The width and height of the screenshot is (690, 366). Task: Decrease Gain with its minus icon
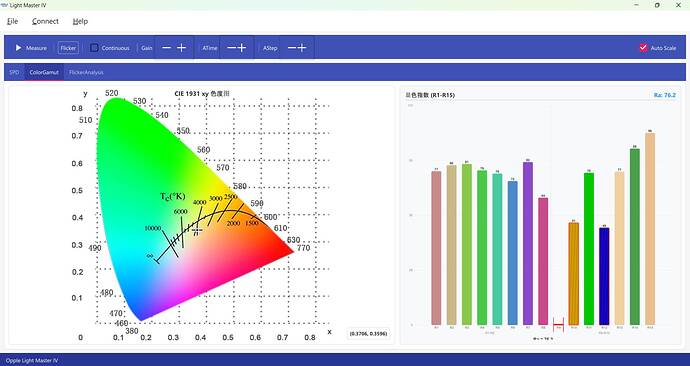(x=166, y=48)
